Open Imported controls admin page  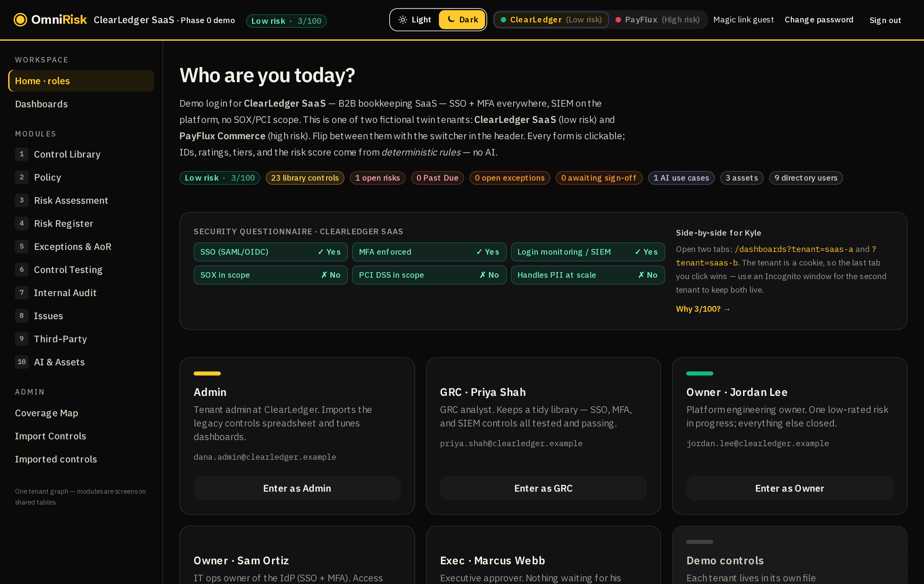pyautogui.click(x=81, y=459)
